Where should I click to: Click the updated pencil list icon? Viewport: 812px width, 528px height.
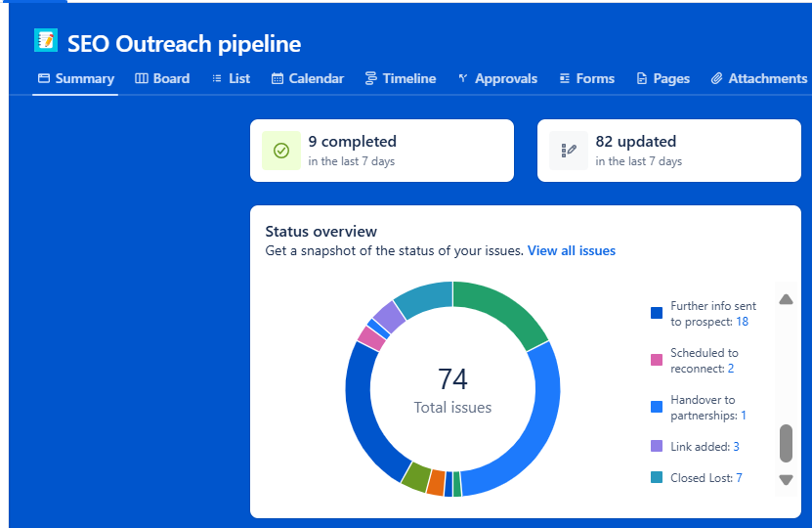569,151
